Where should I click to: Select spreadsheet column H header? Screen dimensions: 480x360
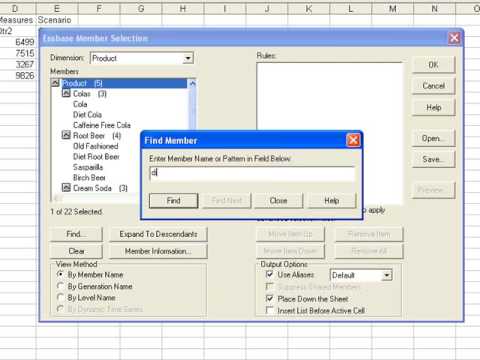[x=183, y=8]
